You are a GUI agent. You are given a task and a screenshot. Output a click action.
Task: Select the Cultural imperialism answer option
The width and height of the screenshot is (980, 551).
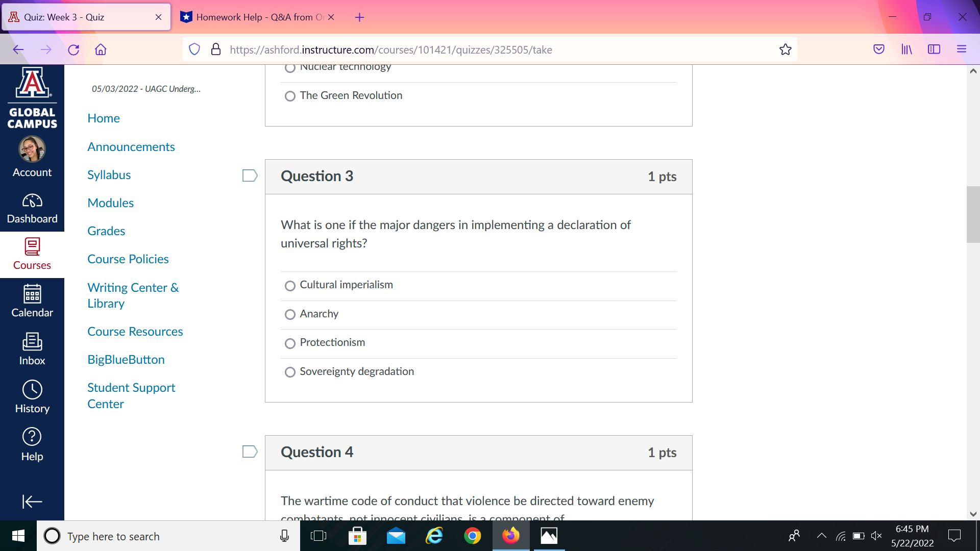[x=290, y=286]
